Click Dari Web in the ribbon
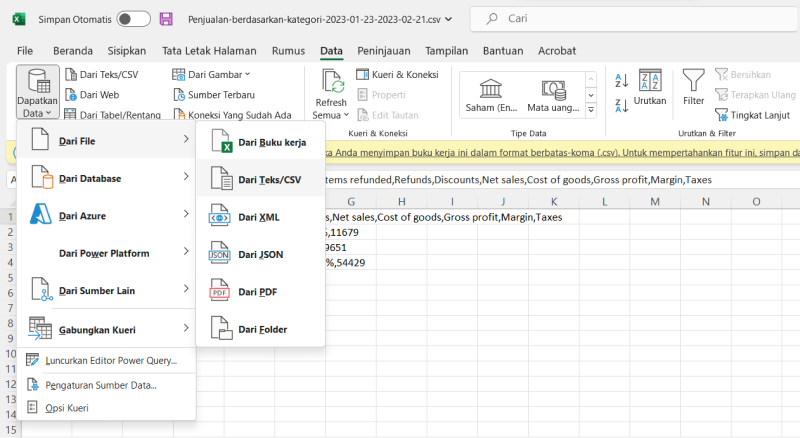The image size is (800, 438). point(92,95)
